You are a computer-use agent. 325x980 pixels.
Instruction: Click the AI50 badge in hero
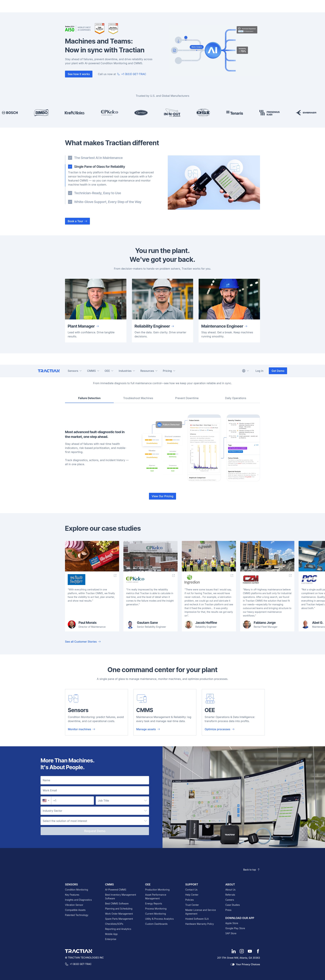coord(70,28)
